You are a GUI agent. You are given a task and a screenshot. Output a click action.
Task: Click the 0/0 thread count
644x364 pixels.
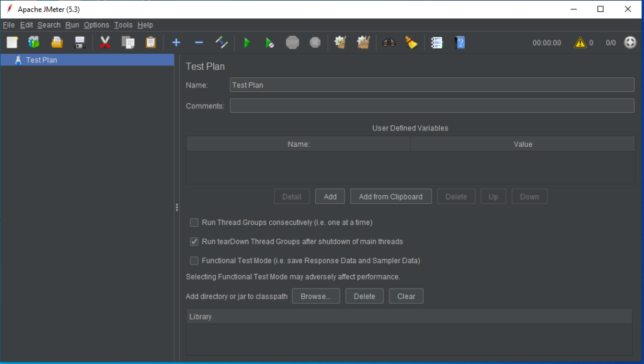pyautogui.click(x=611, y=43)
